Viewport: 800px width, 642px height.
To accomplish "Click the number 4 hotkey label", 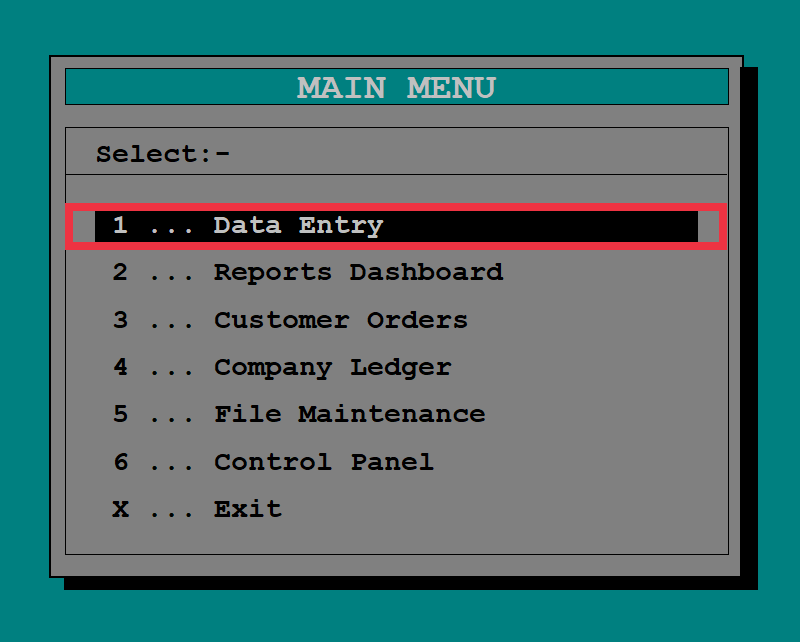I will click(120, 367).
